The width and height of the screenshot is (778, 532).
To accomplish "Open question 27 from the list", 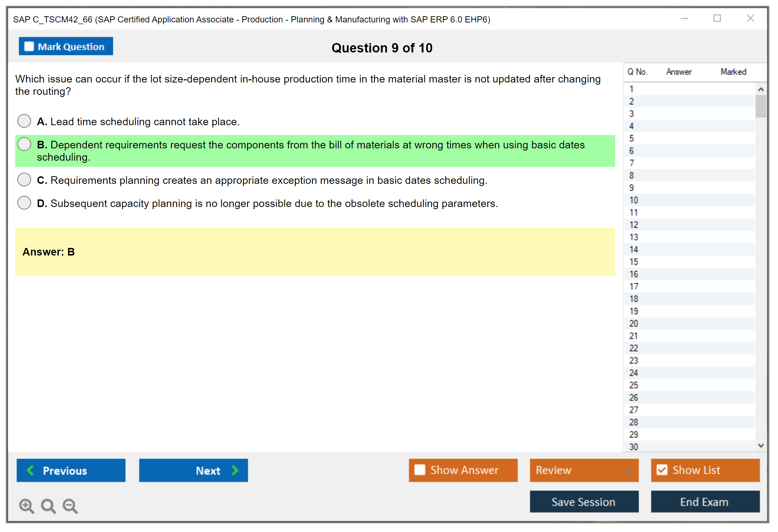I will (x=634, y=410).
